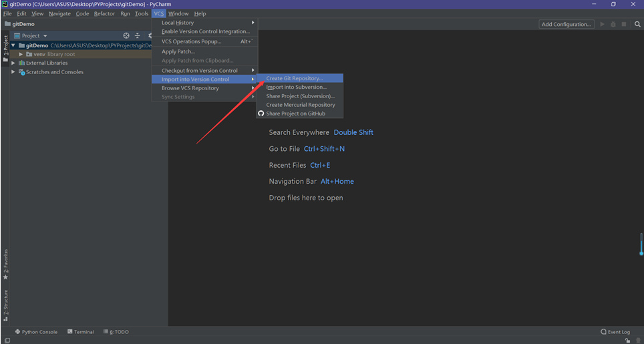Click the gitDemo folder icon in navigation bar

click(7, 24)
